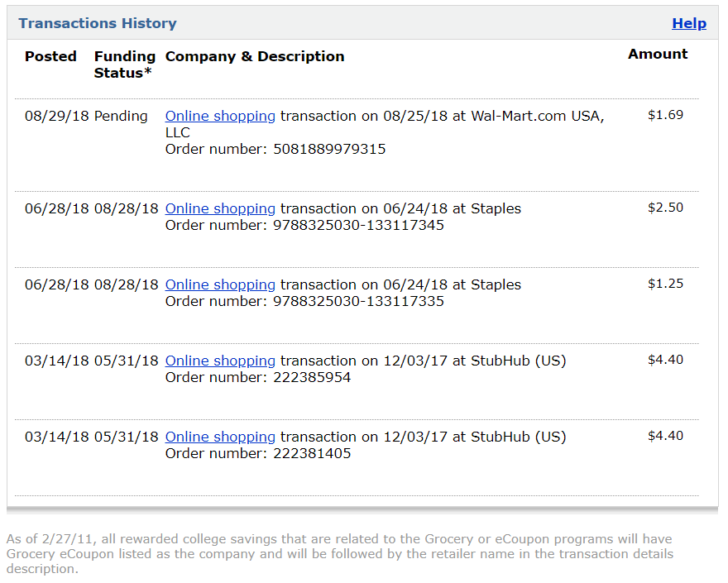Select the 08/29/18 posted date

56,116
